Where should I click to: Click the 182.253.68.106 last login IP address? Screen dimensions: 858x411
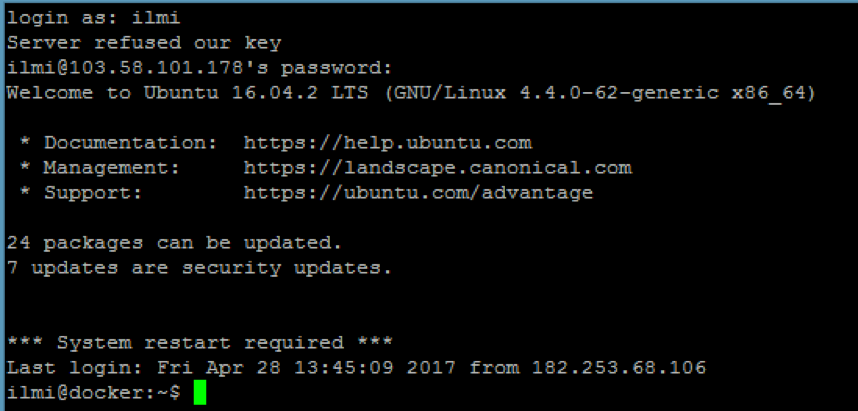coord(618,368)
